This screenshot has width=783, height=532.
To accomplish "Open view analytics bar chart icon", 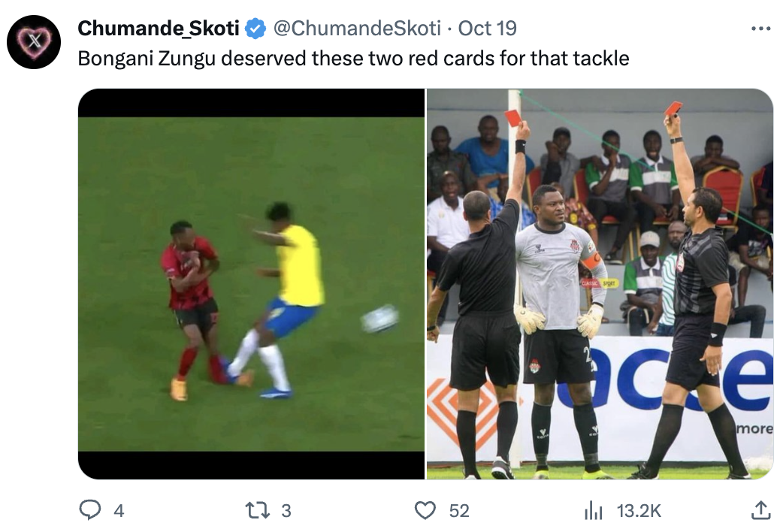I will point(593,511).
